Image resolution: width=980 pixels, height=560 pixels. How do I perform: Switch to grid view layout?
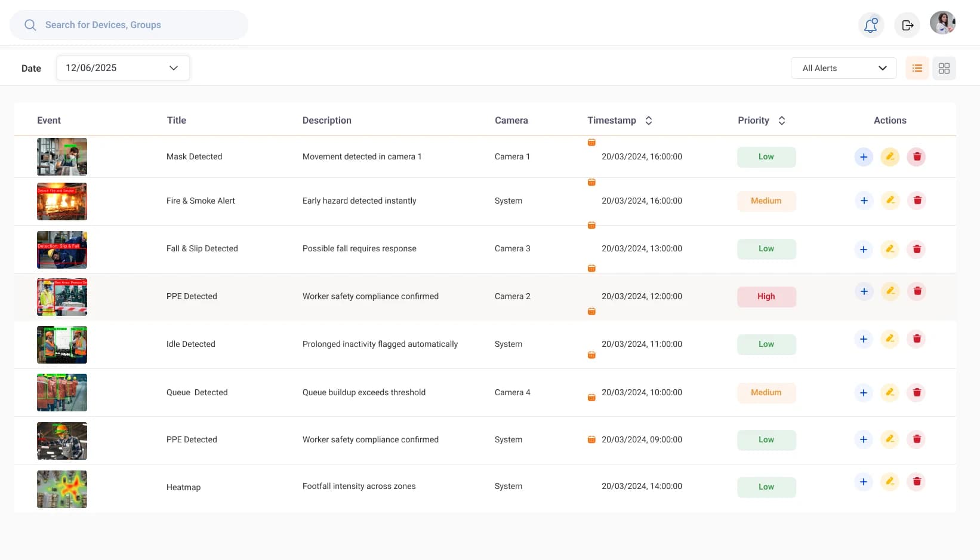point(944,68)
